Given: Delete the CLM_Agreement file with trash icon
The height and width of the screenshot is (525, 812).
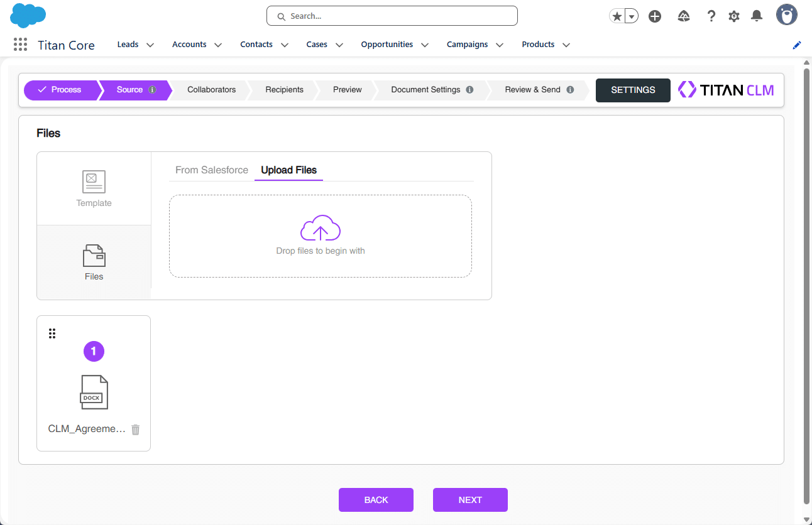Looking at the screenshot, I should 135,429.
